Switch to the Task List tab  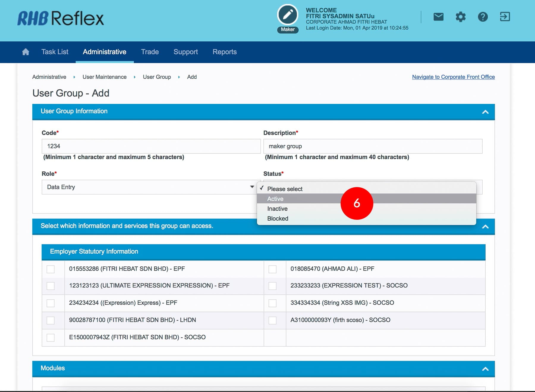(x=55, y=52)
